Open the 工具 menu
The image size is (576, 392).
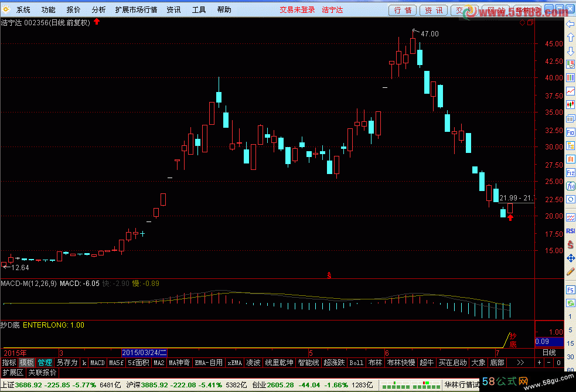199,10
